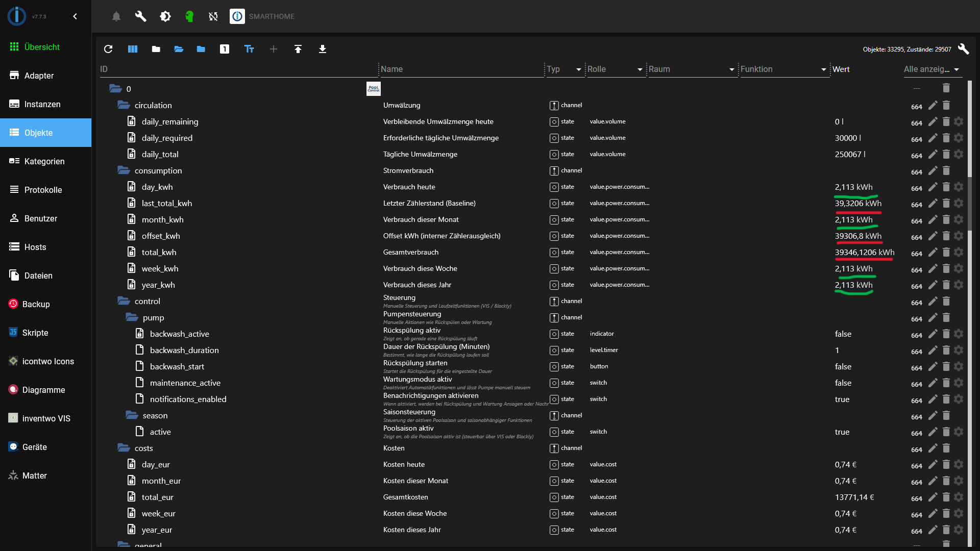Toggle theme brightness icon in top bar
Image resolution: width=980 pixels, height=551 pixels.
(165, 16)
